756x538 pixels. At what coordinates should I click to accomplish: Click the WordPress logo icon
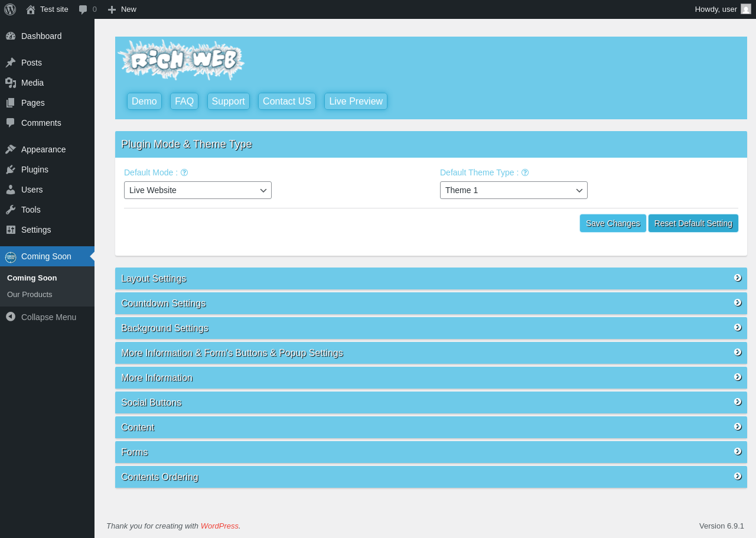coord(10,9)
